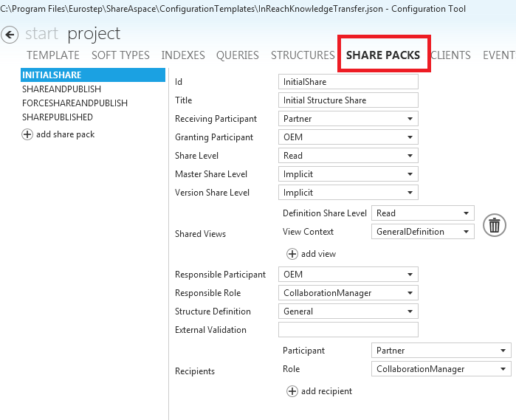
Task: Click the start breadcrumb link
Action: click(x=42, y=33)
